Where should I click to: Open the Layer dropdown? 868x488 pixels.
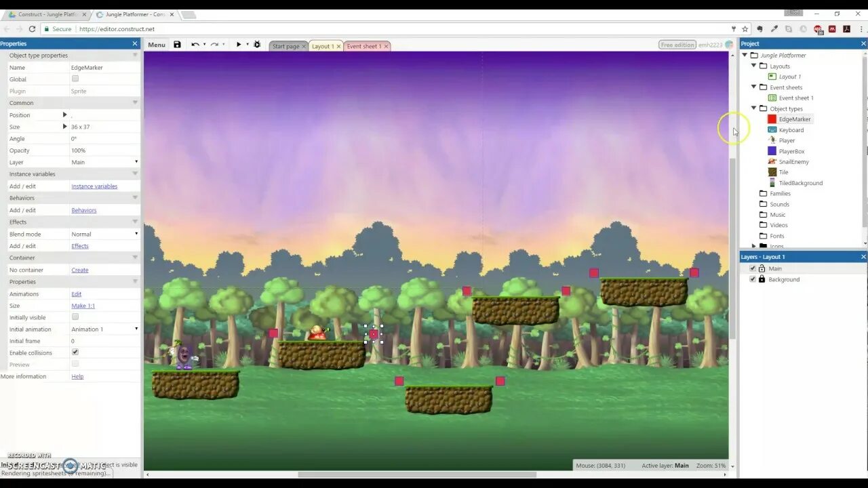tap(104, 162)
